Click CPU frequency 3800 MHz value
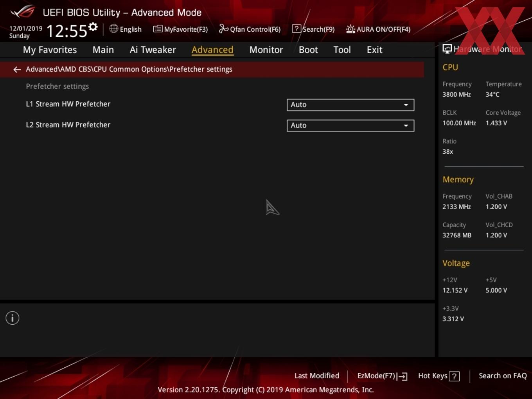Screen dimensions: 532x399 click(457, 95)
